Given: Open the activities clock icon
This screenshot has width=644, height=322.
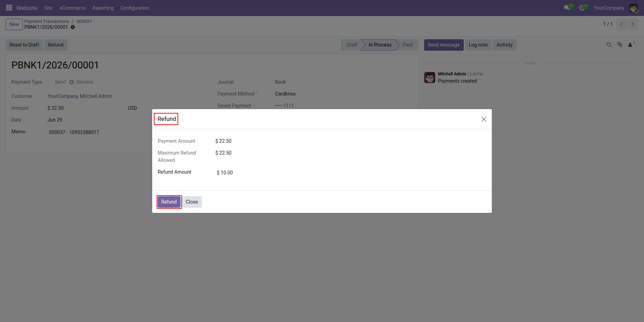Looking at the screenshot, I should coord(582,8).
